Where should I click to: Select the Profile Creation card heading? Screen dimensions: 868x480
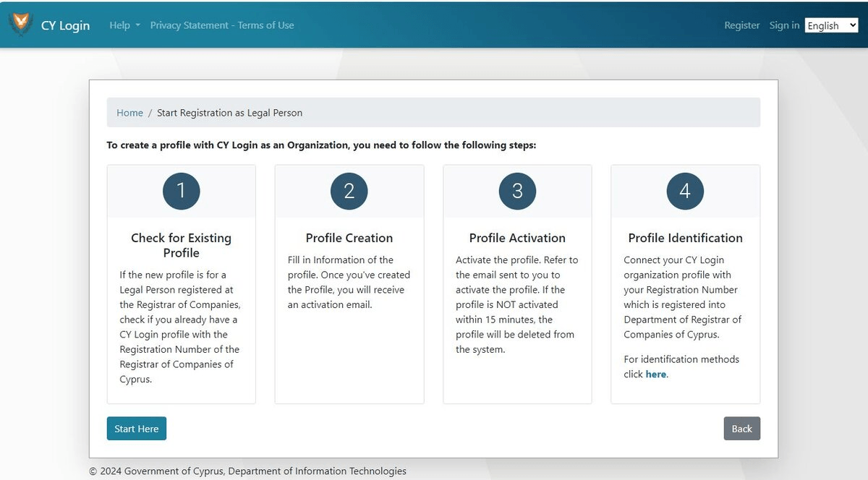point(349,238)
